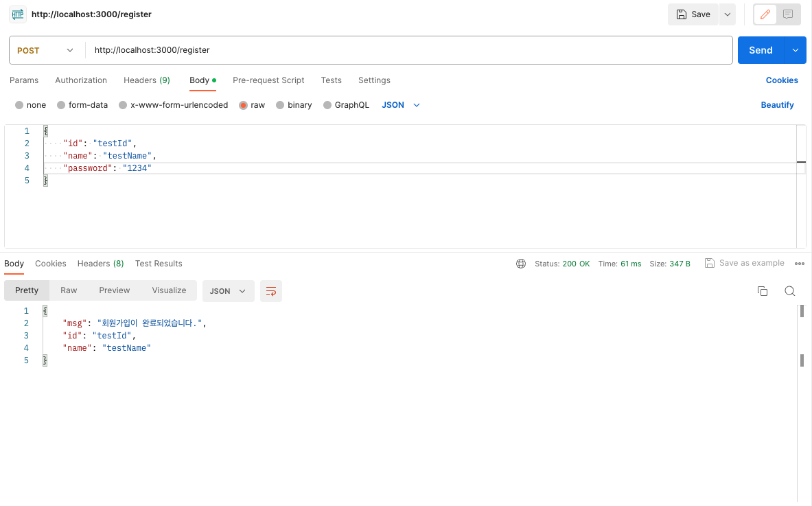Click Save as example
The image size is (812, 506).
pyautogui.click(x=744, y=263)
